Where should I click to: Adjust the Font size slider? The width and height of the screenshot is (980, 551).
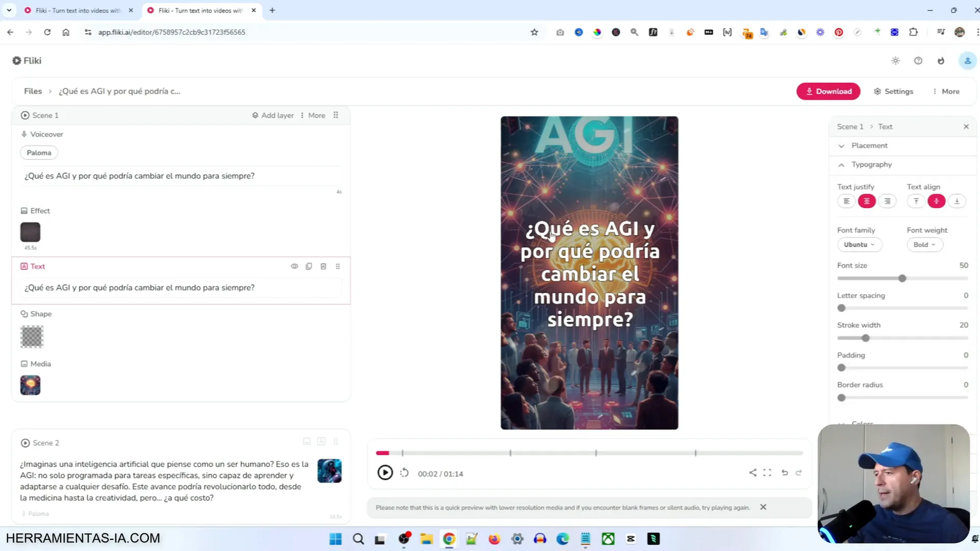coord(902,278)
